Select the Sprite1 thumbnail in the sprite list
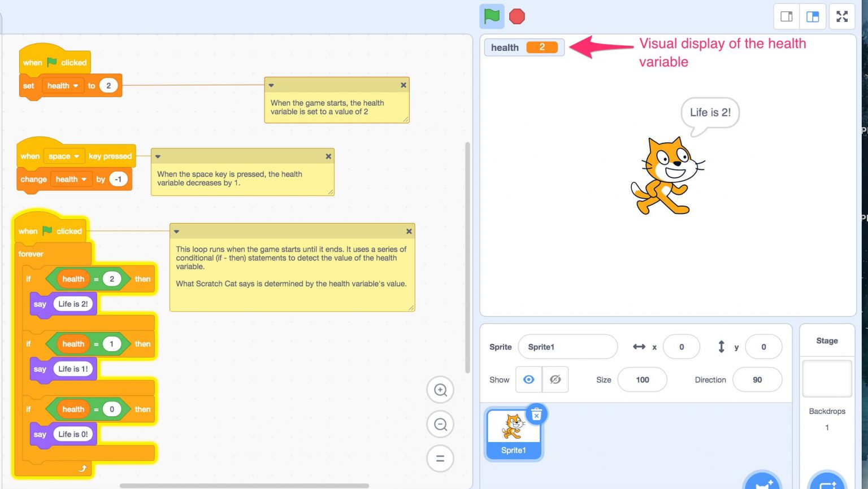Image resolution: width=868 pixels, height=489 pixels. pyautogui.click(x=513, y=434)
